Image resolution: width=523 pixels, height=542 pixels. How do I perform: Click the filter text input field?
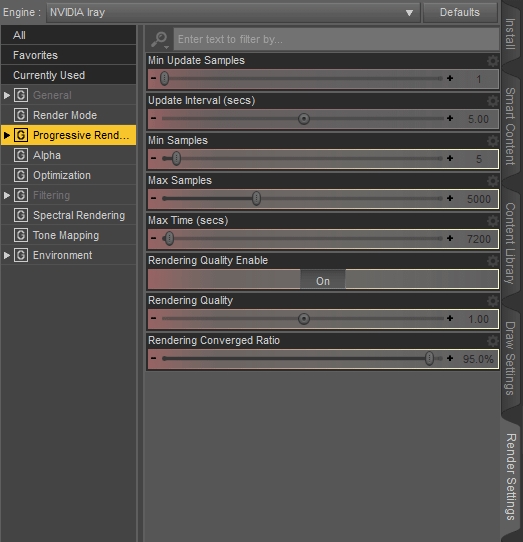[x=336, y=39]
